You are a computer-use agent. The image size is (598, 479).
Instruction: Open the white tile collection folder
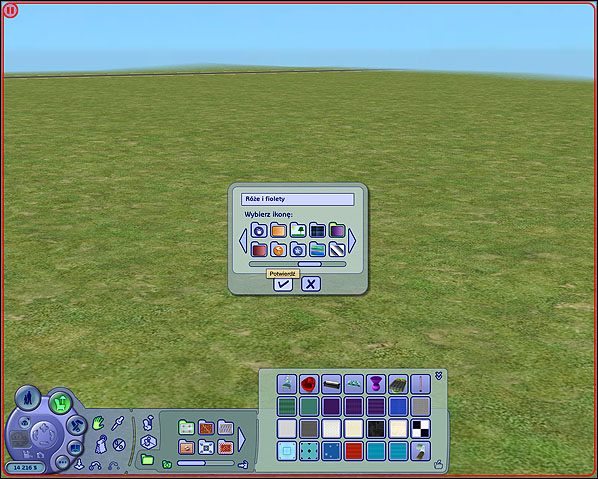(x=206, y=447)
